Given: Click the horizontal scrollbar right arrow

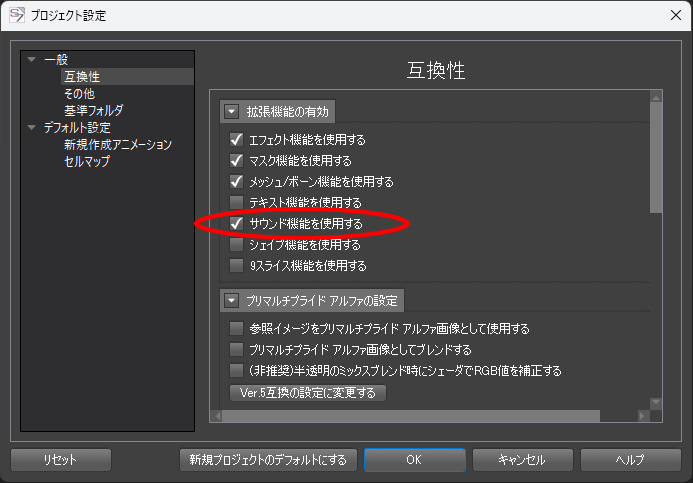Looking at the screenshot, I should 642,416.
